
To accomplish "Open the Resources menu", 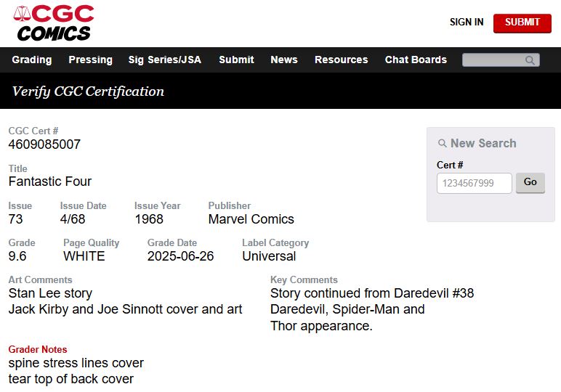I will [x=341, y=60].
